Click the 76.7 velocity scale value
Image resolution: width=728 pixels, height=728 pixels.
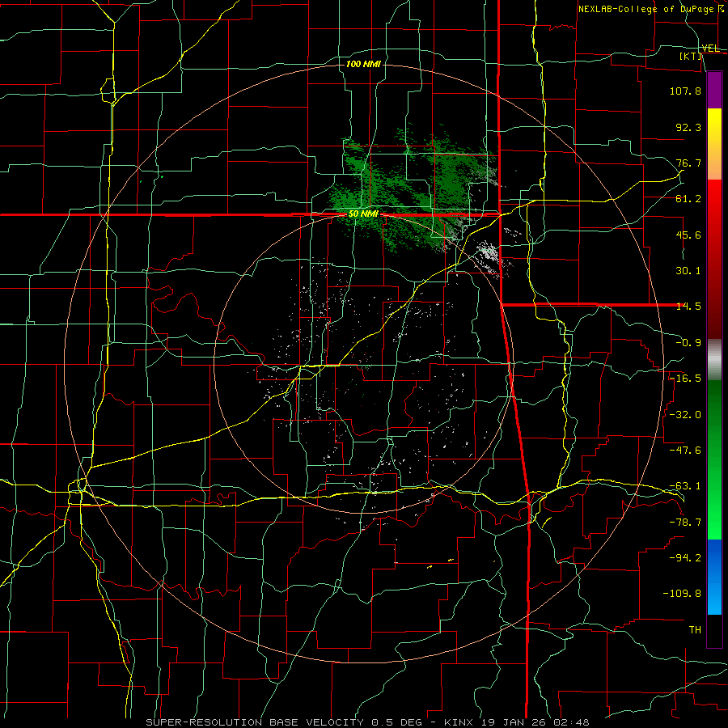(x=688, y=163)
